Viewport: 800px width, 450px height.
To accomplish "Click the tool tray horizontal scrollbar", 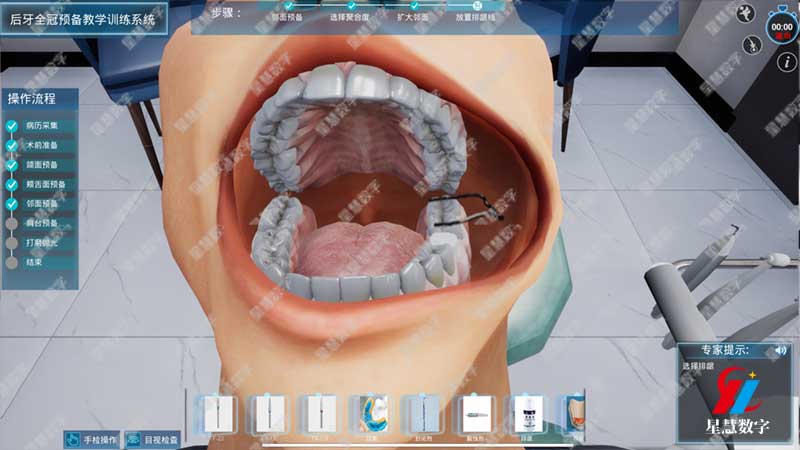I will (x=400, y=445).
